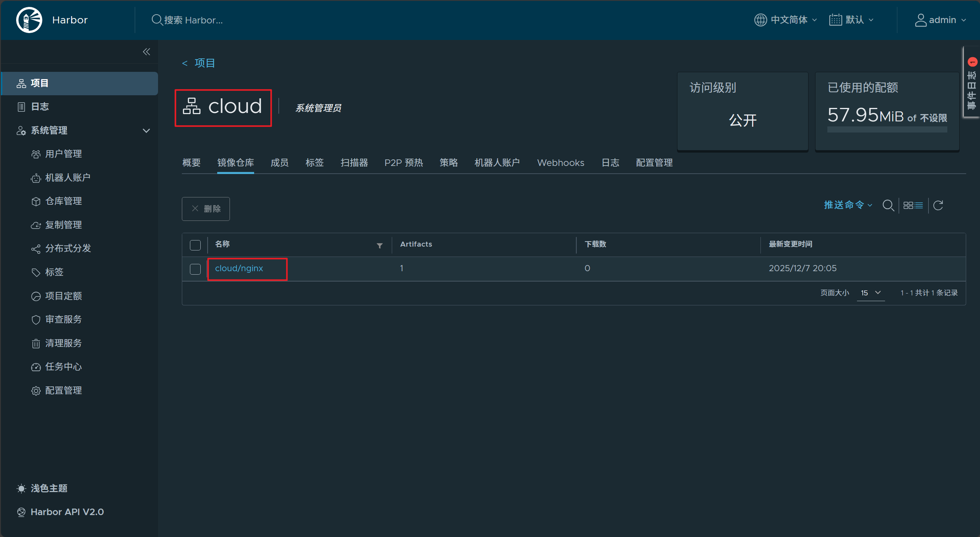
Task: Check the select-all checkbox in table header
Action: (x=195, y=245)
